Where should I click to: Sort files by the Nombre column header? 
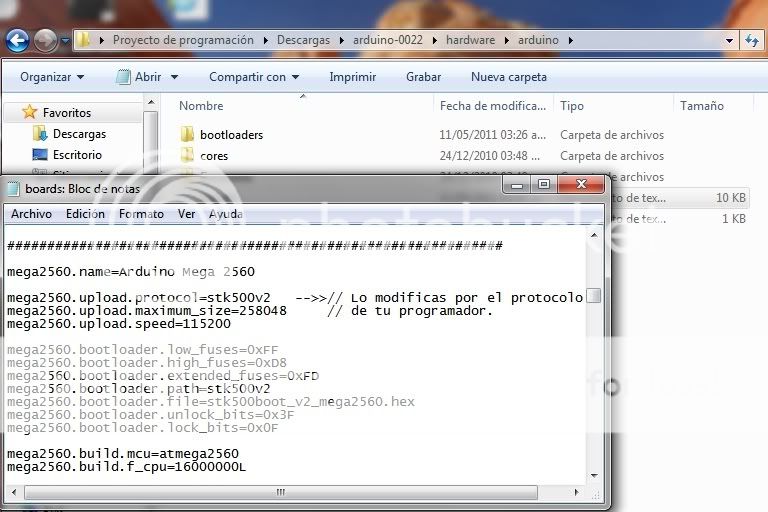point(201,106)
